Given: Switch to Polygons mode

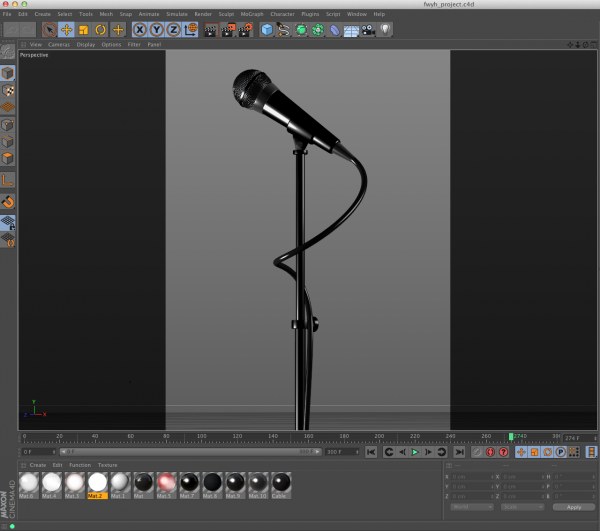Looking at the screenshot, I should click(8, 158).
